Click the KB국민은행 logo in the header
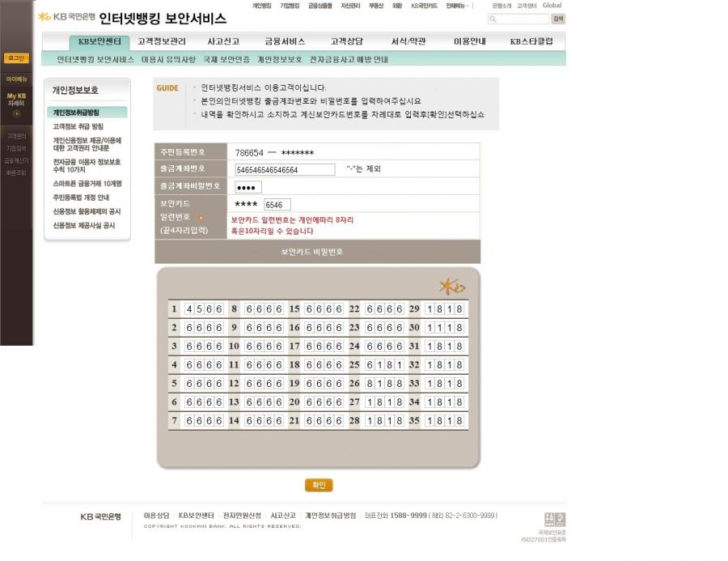This screenshot has width=728, height=561. point(66,17)
